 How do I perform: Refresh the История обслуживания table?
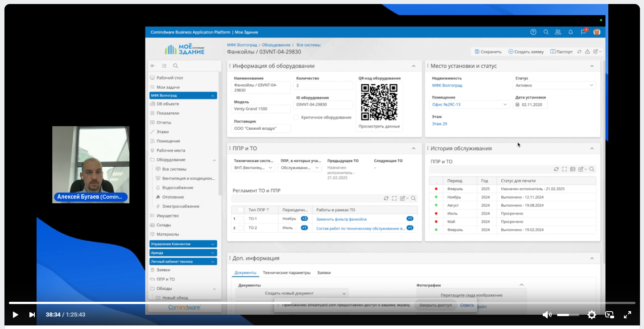pos(556,169)
